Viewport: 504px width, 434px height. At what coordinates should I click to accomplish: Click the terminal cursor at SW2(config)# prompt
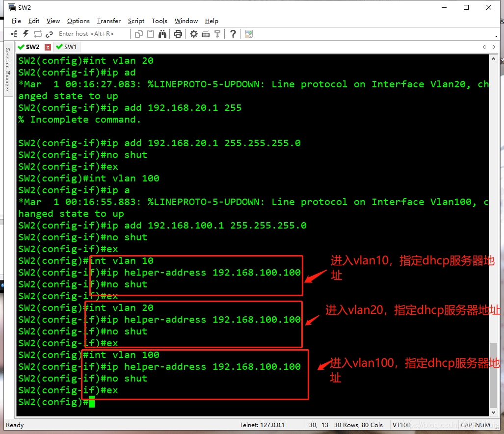point(92,402)
